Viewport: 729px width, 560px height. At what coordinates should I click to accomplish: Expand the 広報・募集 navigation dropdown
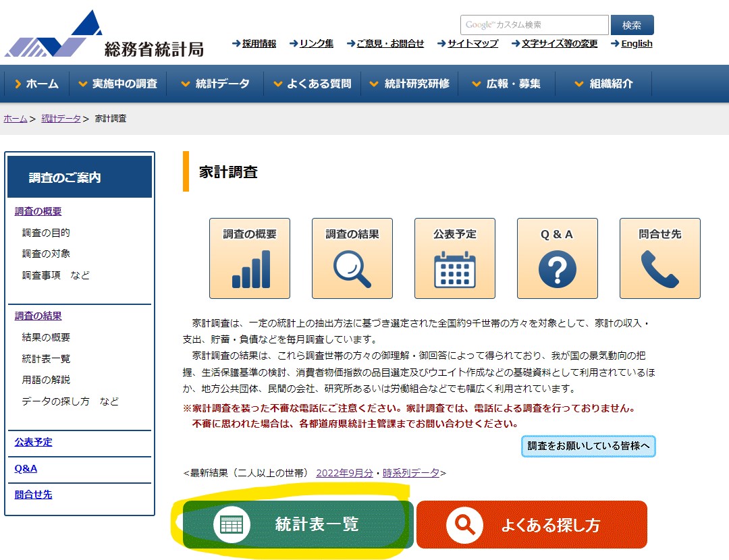click(x=506, y=84)
